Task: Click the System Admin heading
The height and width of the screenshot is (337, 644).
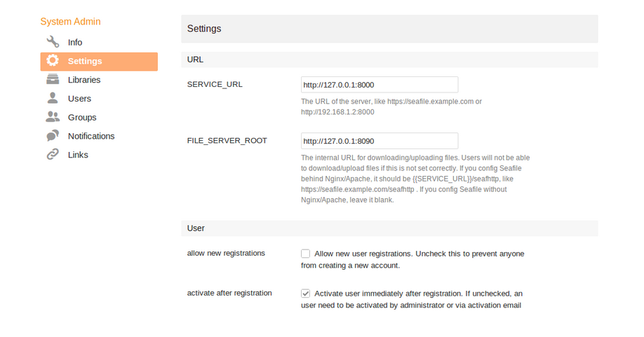Action: pyautogui.click(x=70, y=22)
